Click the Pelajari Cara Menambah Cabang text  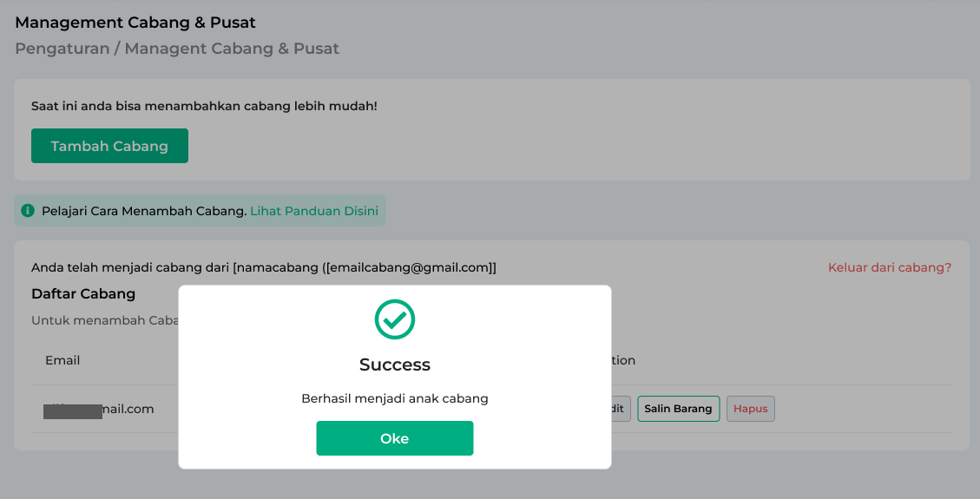[x=144, y=211]
